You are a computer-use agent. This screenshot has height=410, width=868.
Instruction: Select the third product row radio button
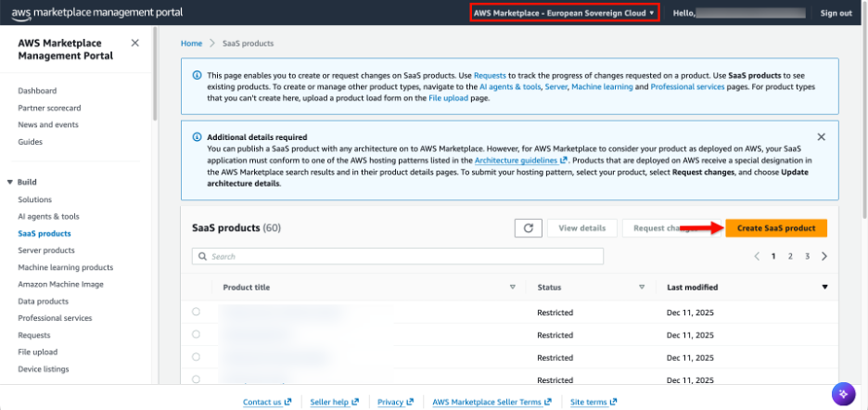196,357
